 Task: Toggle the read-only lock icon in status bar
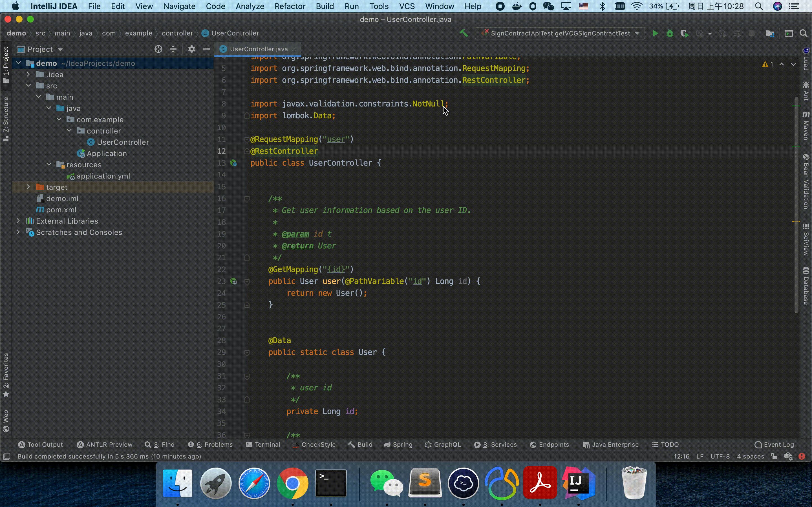pos(774,456)
